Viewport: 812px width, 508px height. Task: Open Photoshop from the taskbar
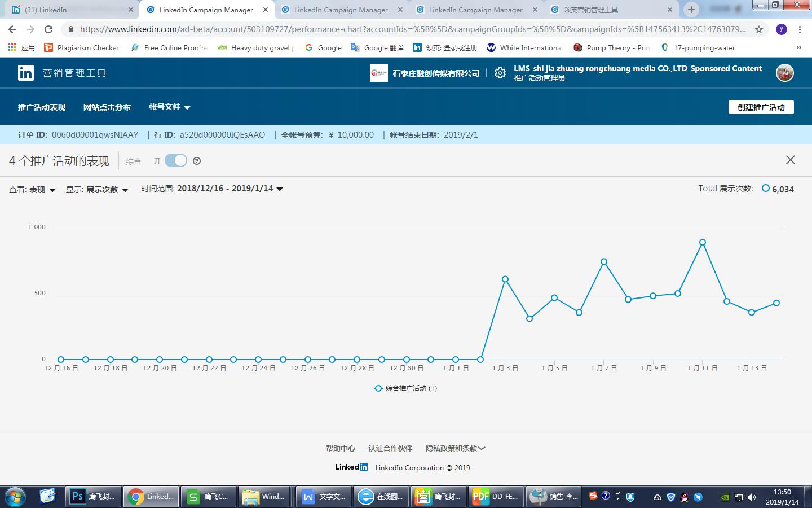pyautogui.click(x=91, y=497)
